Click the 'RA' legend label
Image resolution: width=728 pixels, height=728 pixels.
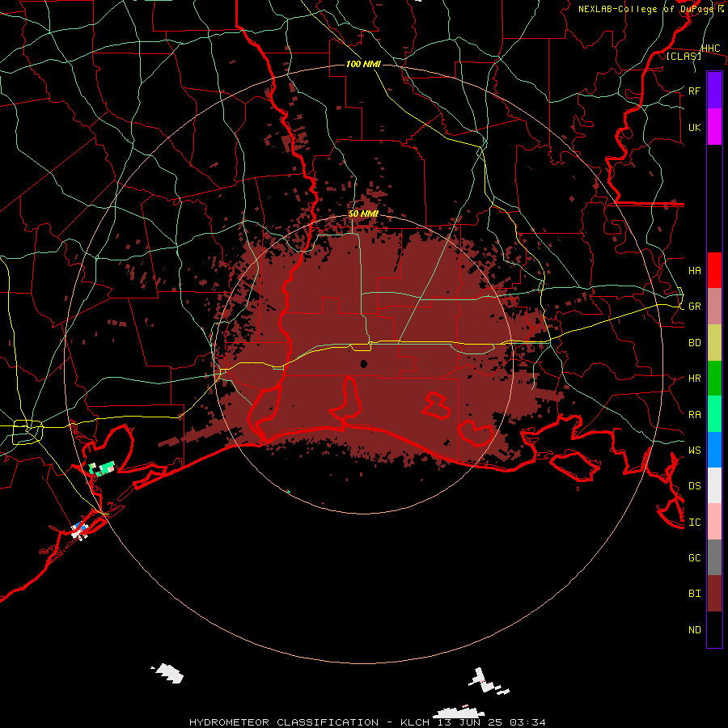click(x=695, y=415)
